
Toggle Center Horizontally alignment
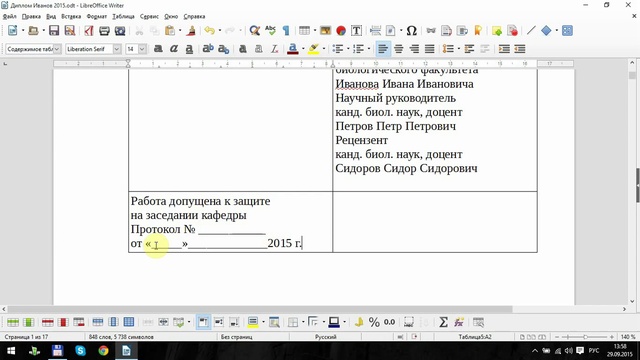(x=398, y=49)
